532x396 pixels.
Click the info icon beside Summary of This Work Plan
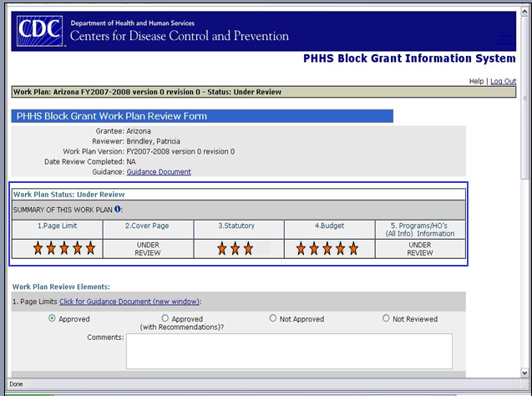click(118, 209)
